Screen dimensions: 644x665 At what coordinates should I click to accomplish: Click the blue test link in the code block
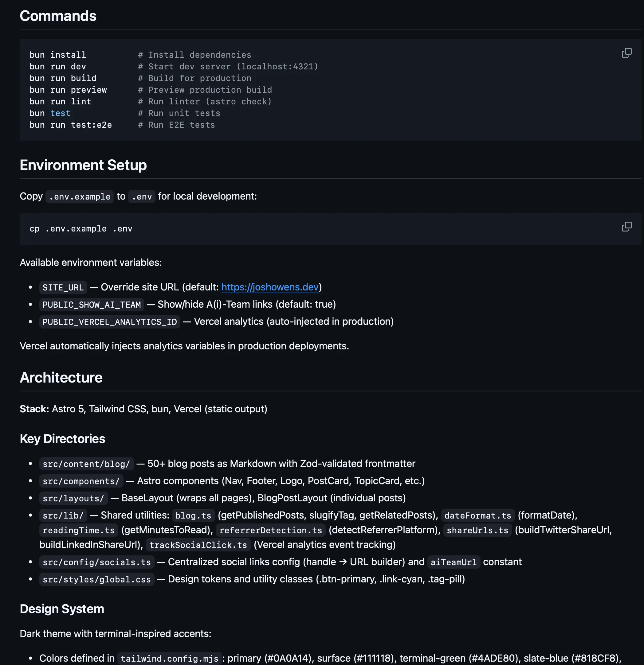pos(61,113)
